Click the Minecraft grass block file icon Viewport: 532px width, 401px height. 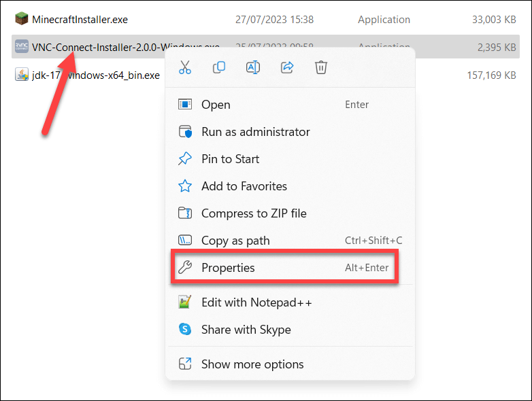click(22, 19)
